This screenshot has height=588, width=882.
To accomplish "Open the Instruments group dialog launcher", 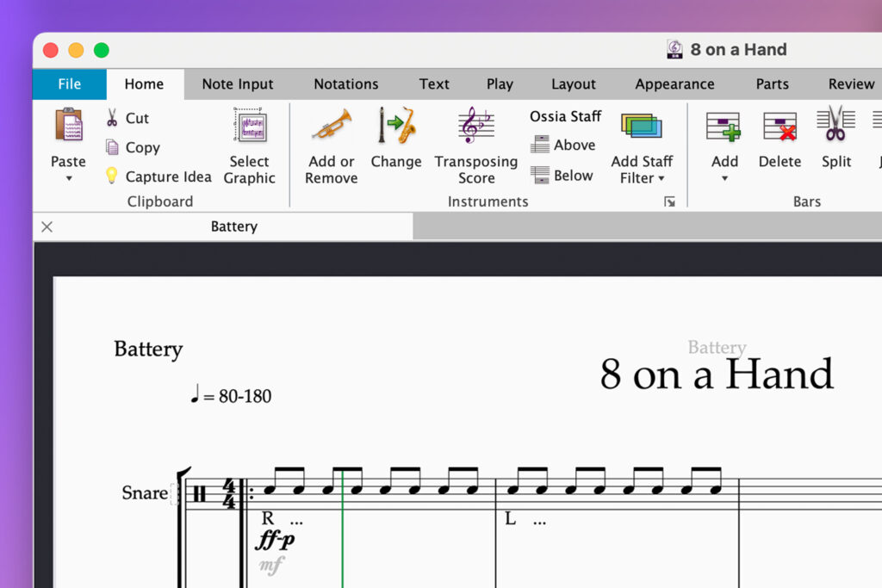I will click(x=670, y=201).
